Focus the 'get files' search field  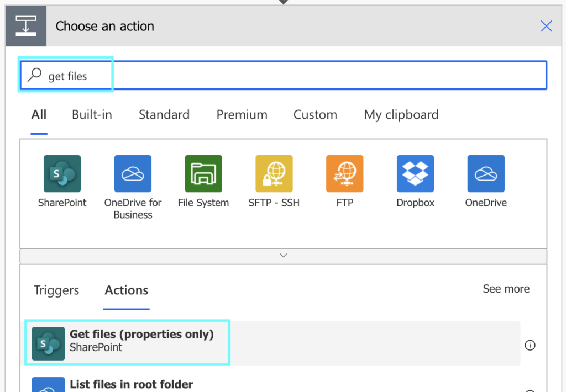tap(284, 76)
